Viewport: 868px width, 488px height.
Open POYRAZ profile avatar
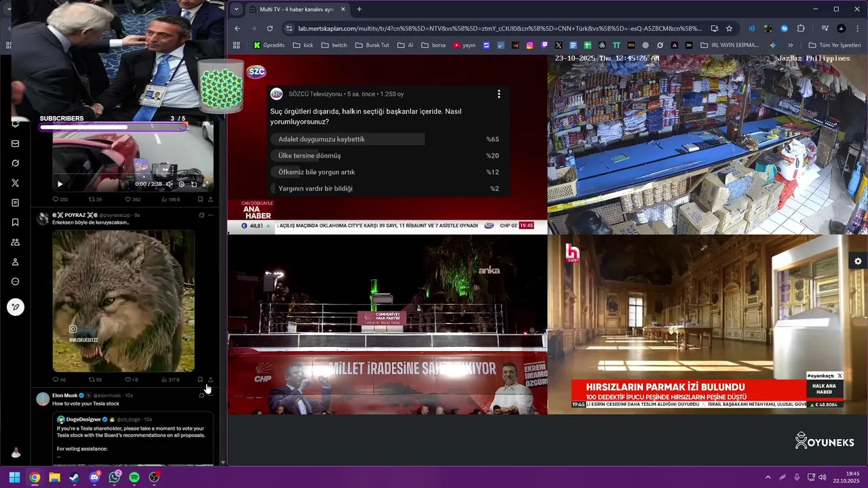[x=43, y=218]
